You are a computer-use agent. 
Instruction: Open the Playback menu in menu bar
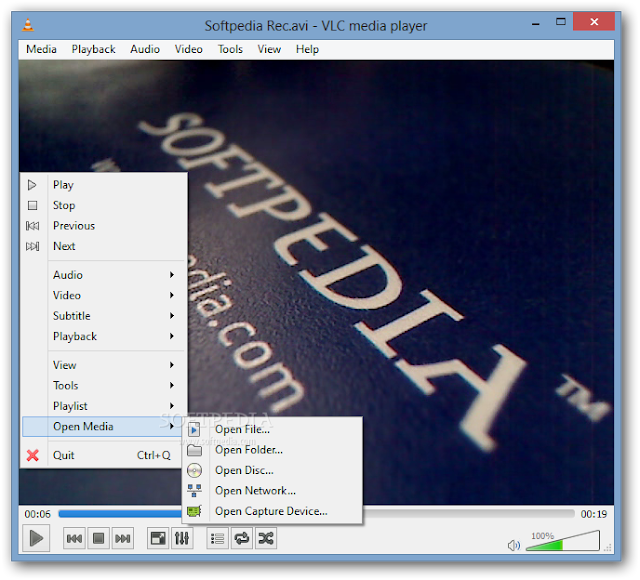pos(93,49)
